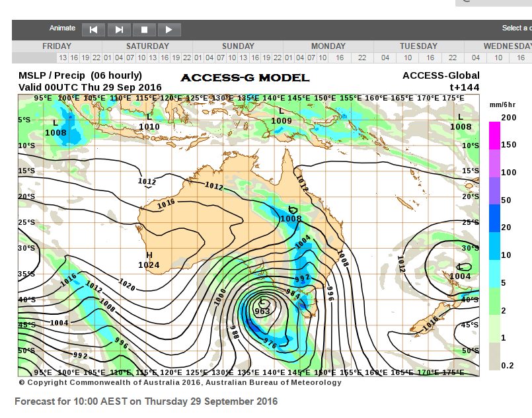Click the step-forward frame button
This screenshot has width=532, height=418.
(119, 30)
